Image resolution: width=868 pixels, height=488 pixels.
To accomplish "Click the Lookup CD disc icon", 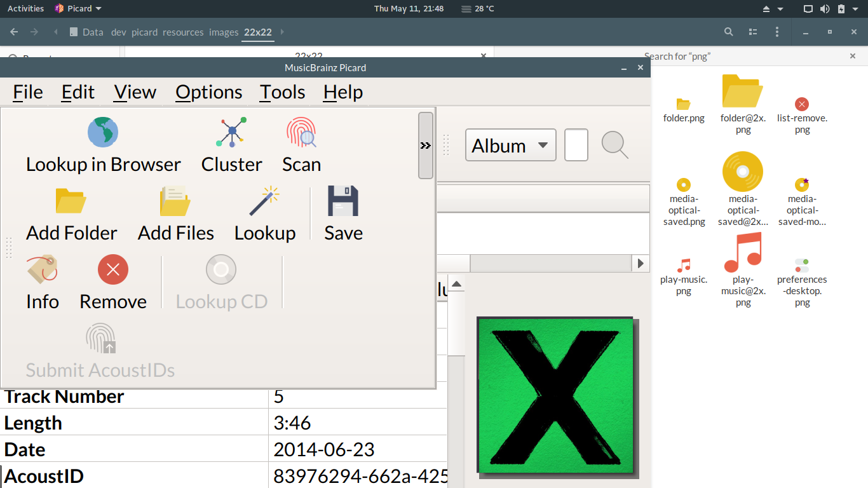I will coord(221,269).
